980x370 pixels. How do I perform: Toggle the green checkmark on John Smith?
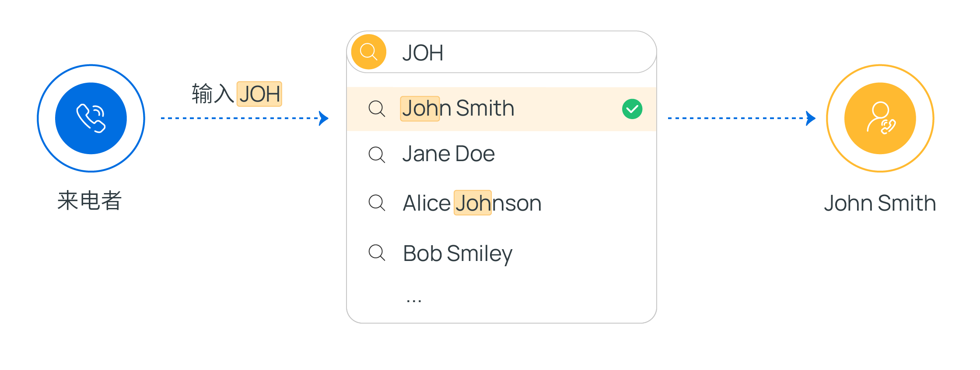point(632,109)
